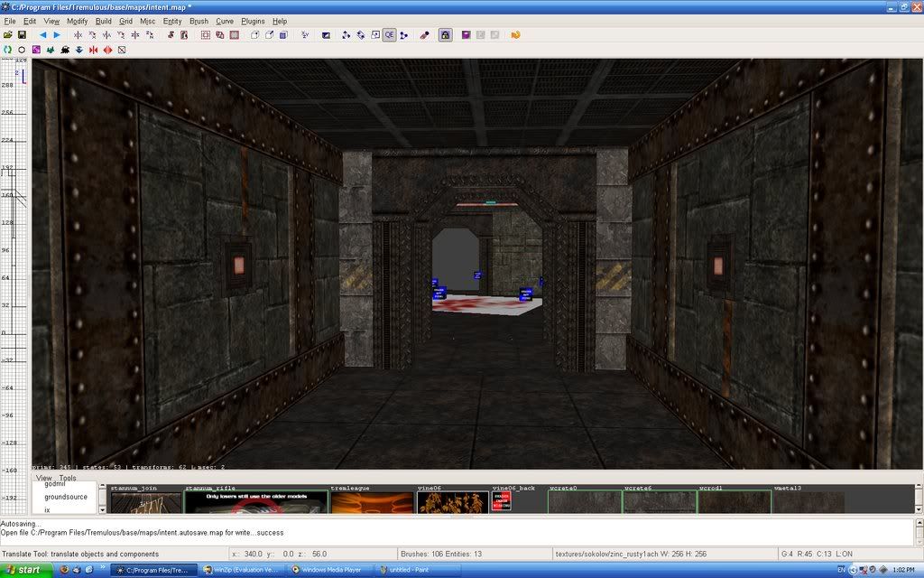Image resolution: width=924 pixels, height=578 pixels.
Task: Select the Rotate tool icon
Action: (361, 35)
